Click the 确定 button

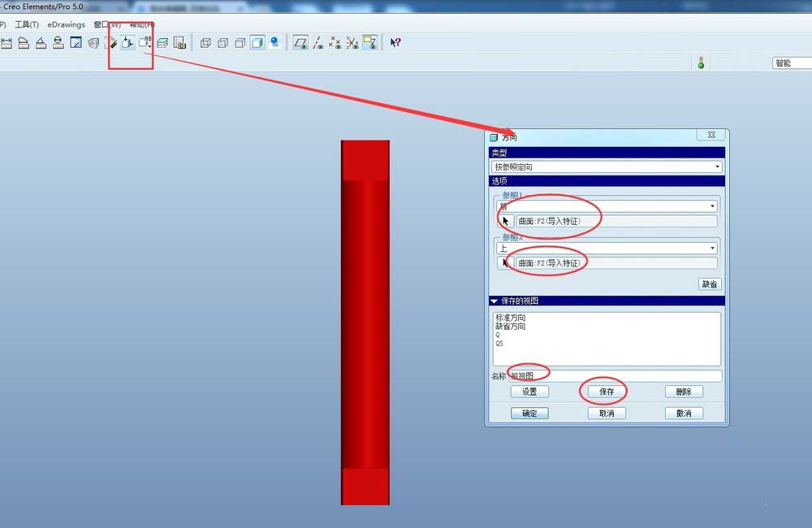[x=529, y=413]
